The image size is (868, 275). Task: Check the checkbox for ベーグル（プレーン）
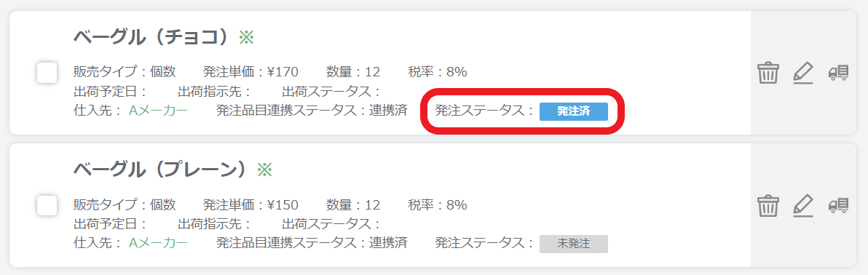(x=47, y=206)
